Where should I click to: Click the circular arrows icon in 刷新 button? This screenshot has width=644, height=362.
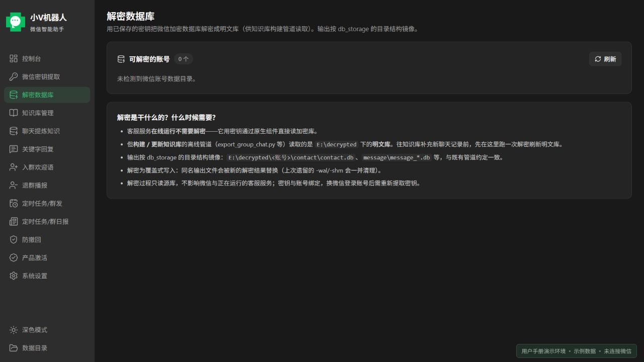coord(598,59)
